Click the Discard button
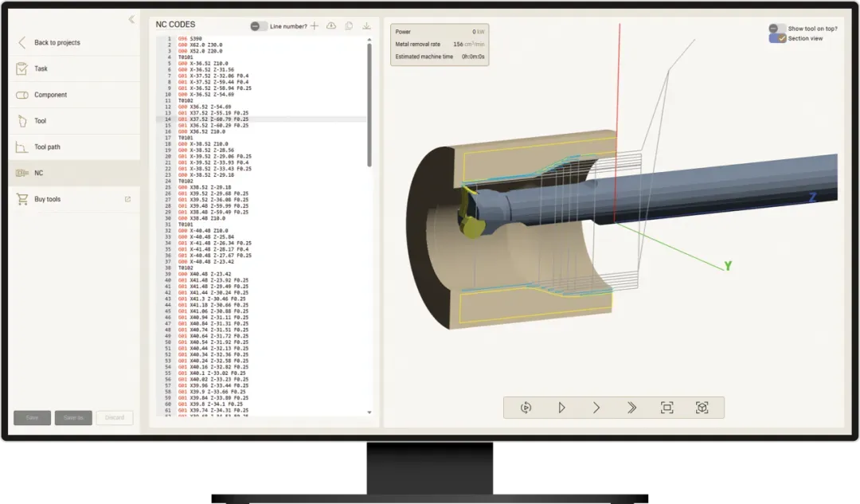 coord(115,417)
